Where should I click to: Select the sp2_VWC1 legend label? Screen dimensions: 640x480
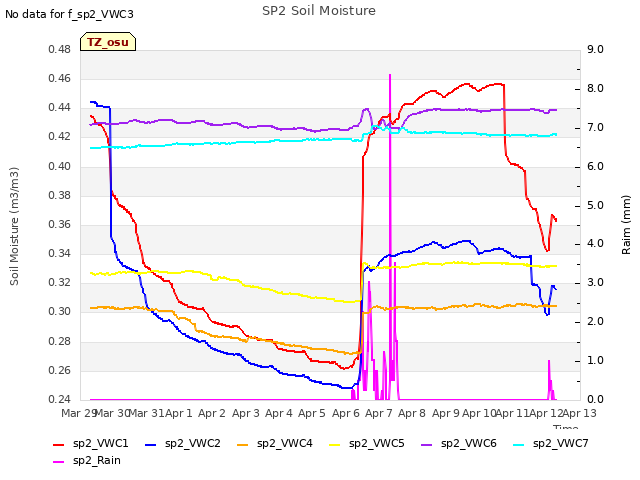coord(100,444)
